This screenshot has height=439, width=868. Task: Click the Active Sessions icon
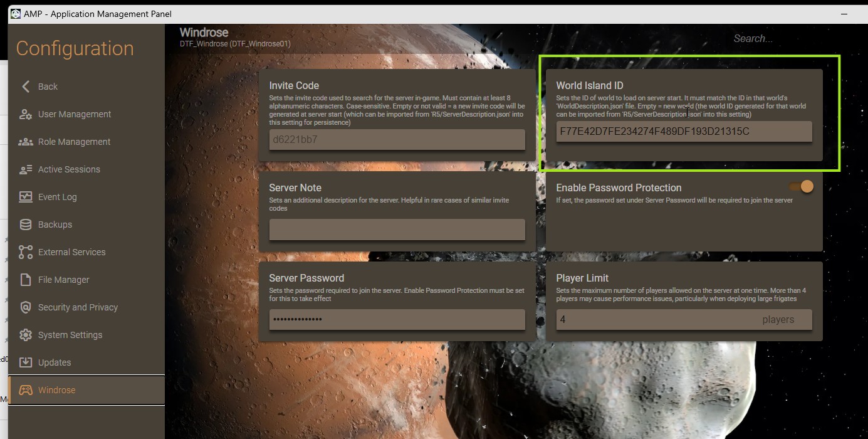coord(26,169)
